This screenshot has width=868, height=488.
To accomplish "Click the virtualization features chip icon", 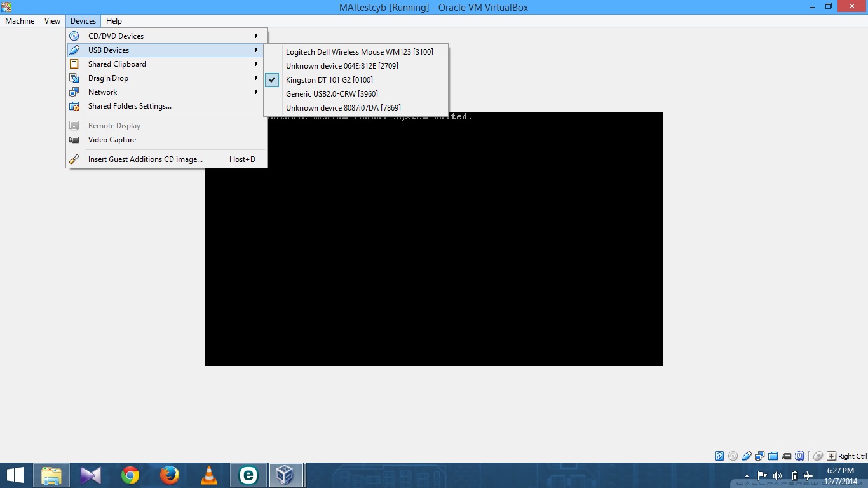I will [x=800, y=456].
